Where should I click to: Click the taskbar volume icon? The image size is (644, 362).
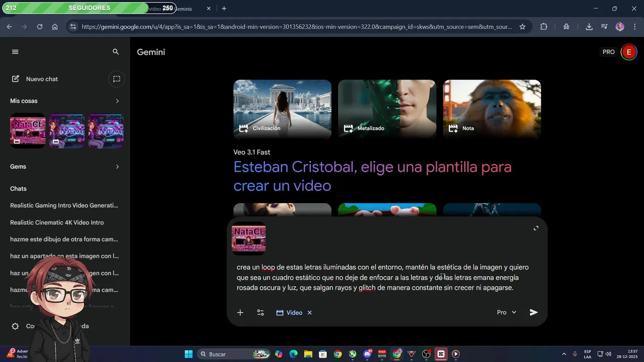[x=609, y=354]
